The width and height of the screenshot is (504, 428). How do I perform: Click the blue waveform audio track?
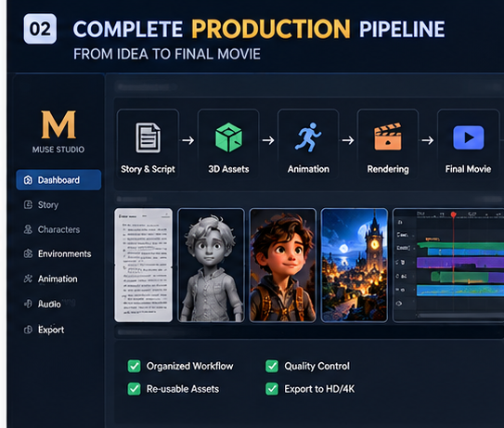(460, 290)
